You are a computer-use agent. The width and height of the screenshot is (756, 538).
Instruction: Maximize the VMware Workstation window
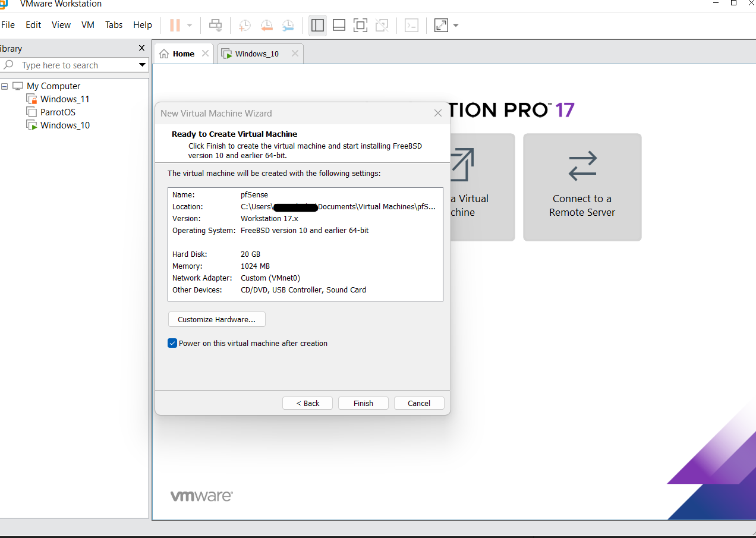click(x=734, y=3)
